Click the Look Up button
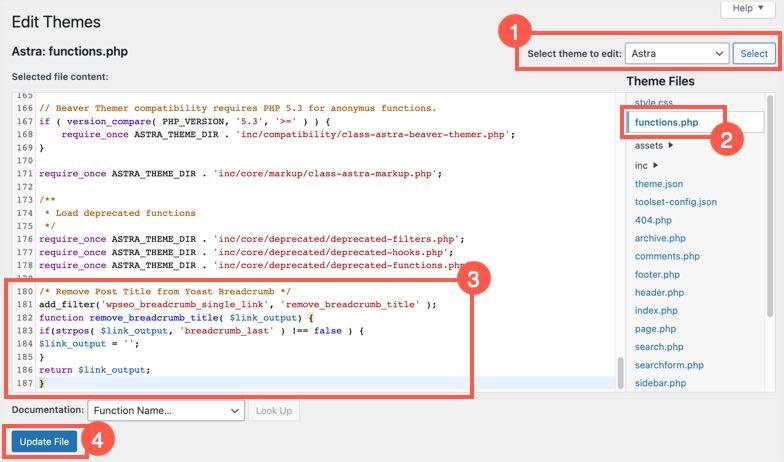 pyautogui.click(x=274, y=410)
